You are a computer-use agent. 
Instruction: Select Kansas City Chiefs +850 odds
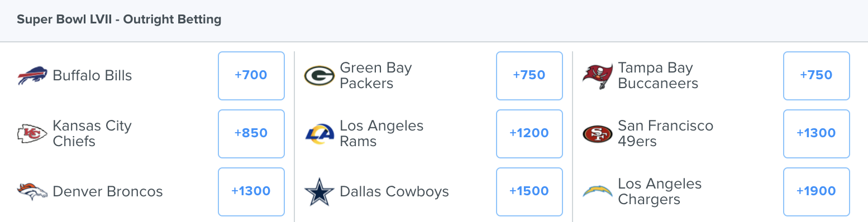pos(251,133)
